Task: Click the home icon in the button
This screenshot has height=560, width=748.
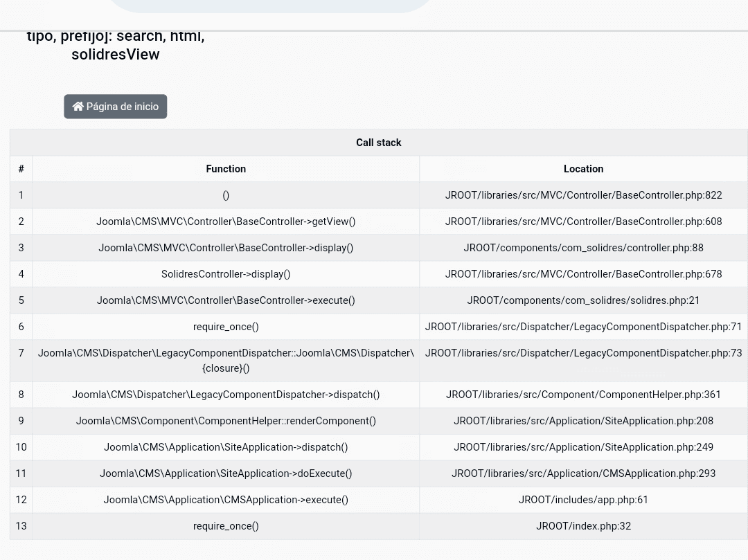Action: (78, 107)
